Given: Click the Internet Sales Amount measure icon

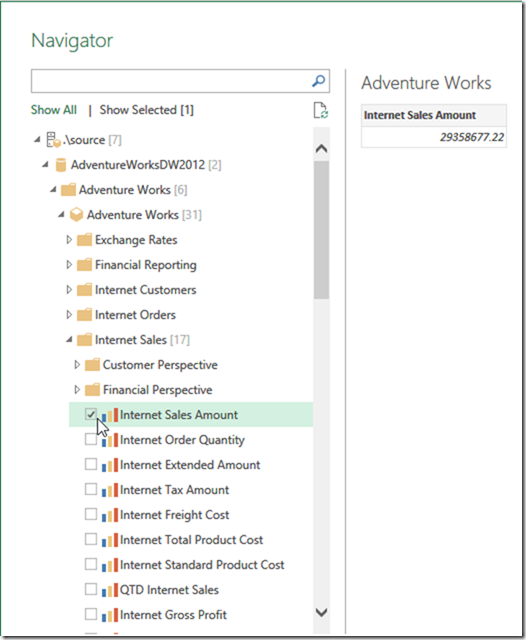Looking at the screenshot, I should [x=110, y=415].
